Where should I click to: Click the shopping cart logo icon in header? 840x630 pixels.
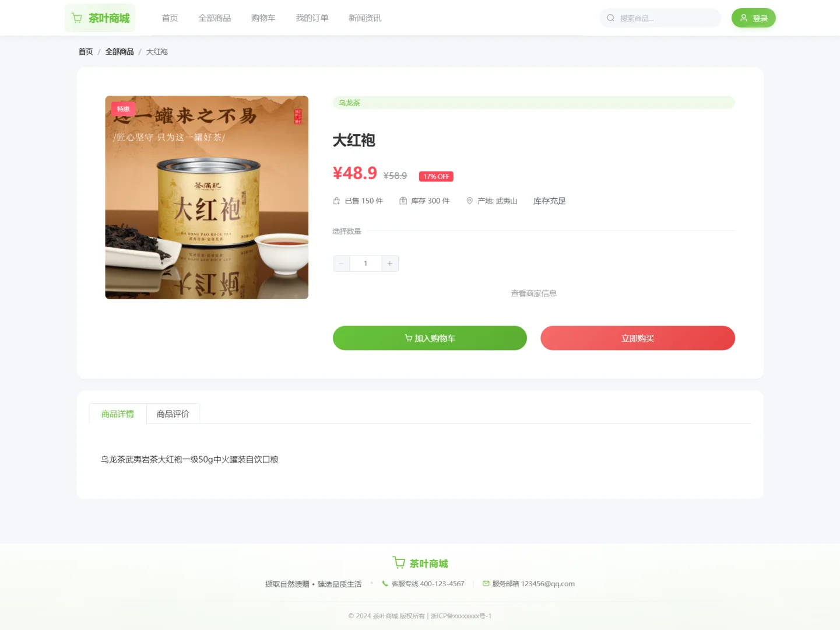(x=76, y=17)
